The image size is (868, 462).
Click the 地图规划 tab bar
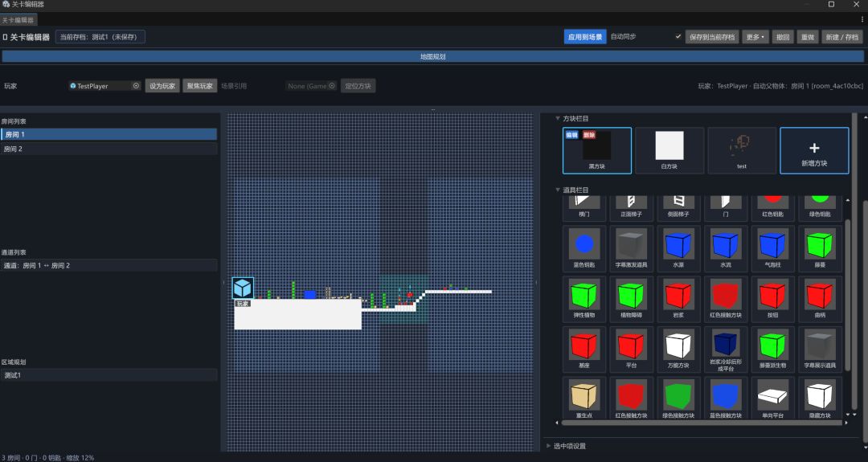(433, 56)
